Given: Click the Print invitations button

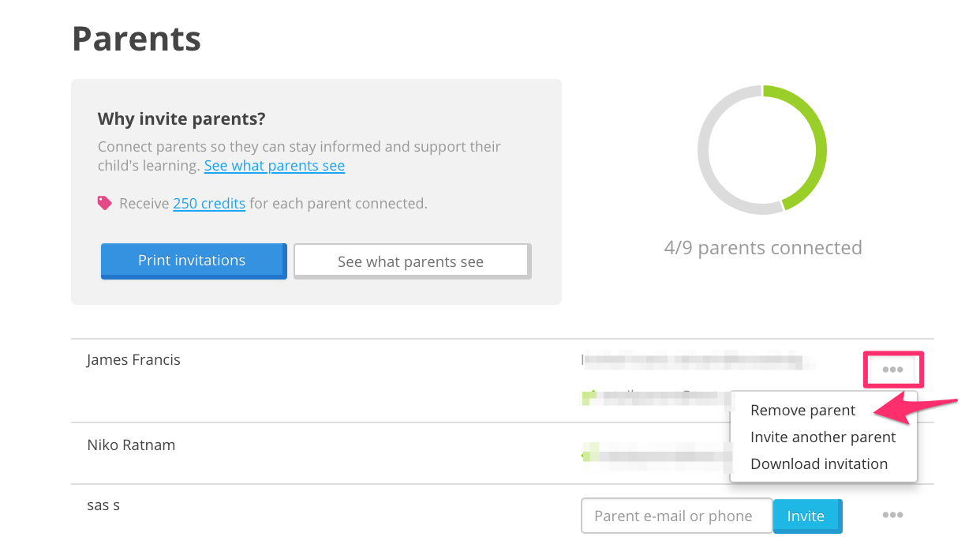Looking at the screenshot, I should (193, 261).
